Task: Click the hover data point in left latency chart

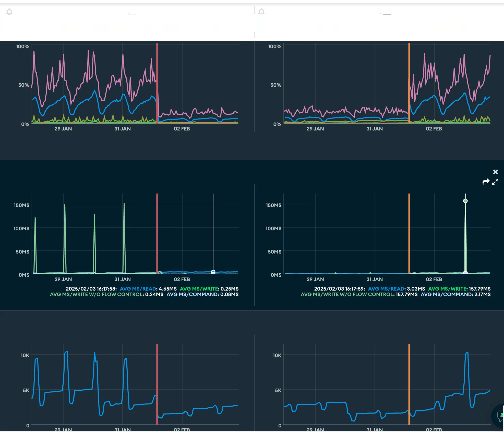Action: tap(213, 272)
